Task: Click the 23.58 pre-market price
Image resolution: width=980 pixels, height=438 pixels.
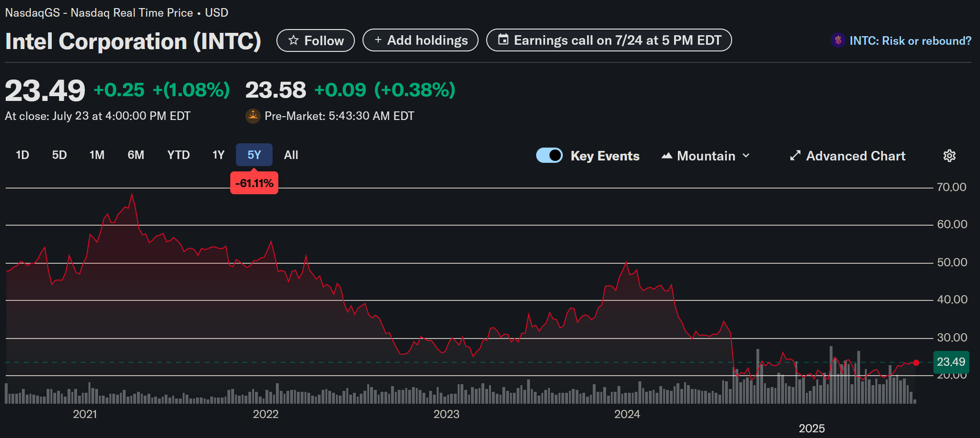Action: [x=275, y=90]
